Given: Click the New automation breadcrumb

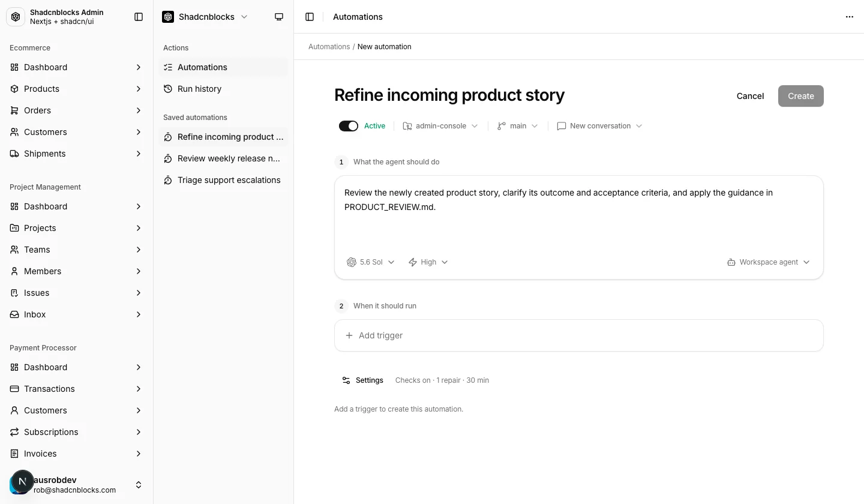Looking at the screenshot, I should click(x=385, y=47).
